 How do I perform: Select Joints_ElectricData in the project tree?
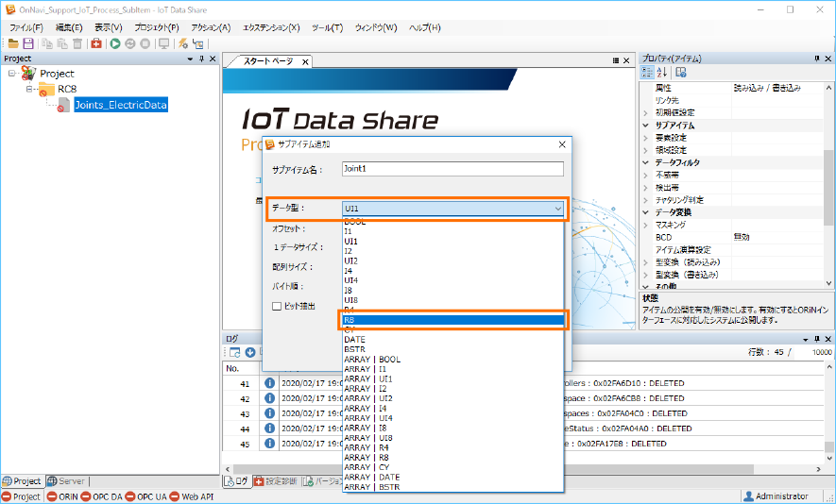point(120,105)
